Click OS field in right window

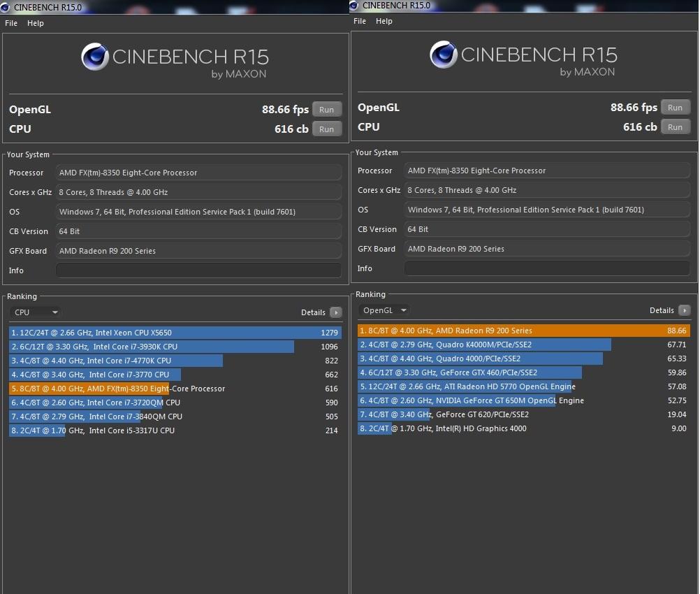coord(547,210)
